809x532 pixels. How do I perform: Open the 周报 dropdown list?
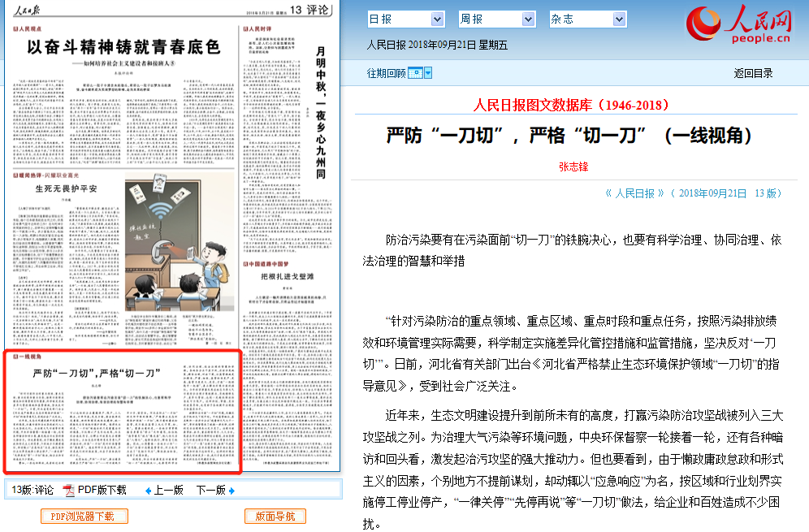(495, 19)
